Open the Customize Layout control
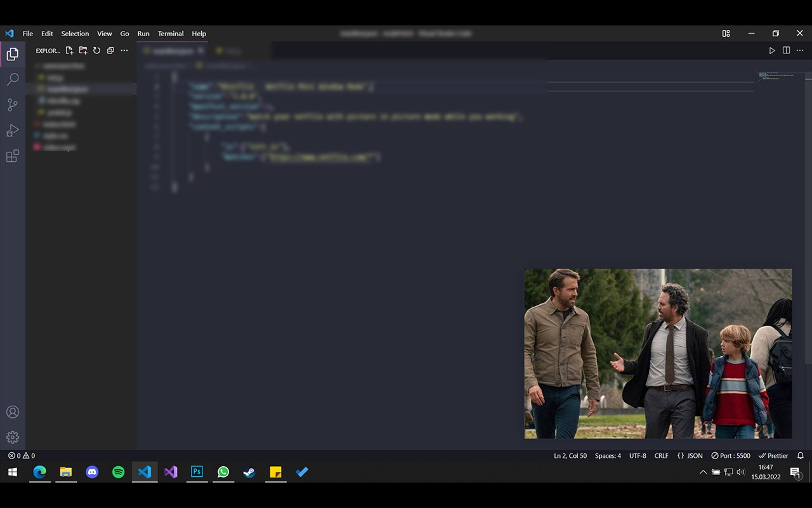Image resolution: width=812 pixels, height=508 pixels. pos(726,34)
